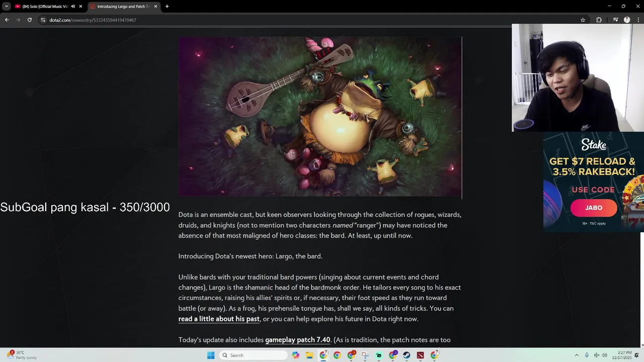Image resolution: width=644 pixels, height=362 pixels.
Task: Bookmark this page with the star
Action: (x=583, y=20)
